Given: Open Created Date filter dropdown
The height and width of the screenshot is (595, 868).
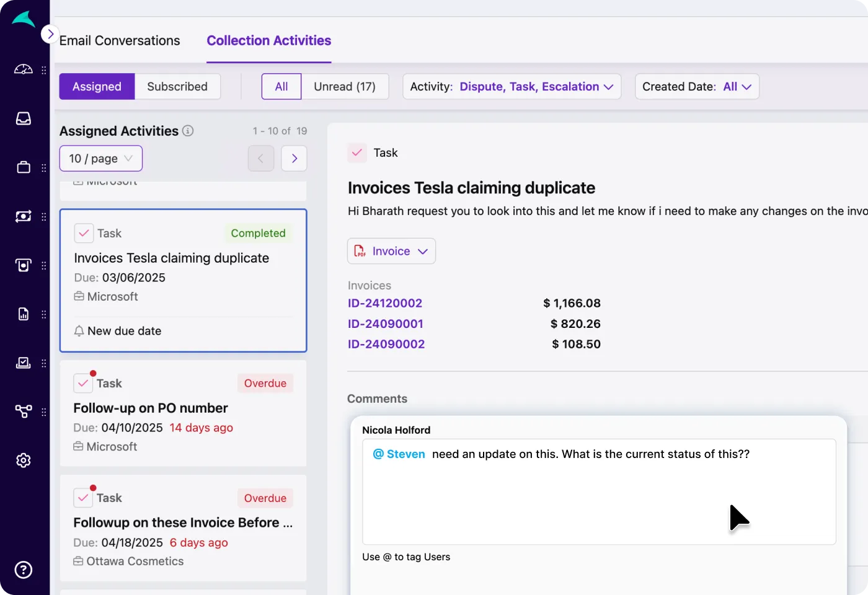Looking at the screenshot, I should [697, 87].
